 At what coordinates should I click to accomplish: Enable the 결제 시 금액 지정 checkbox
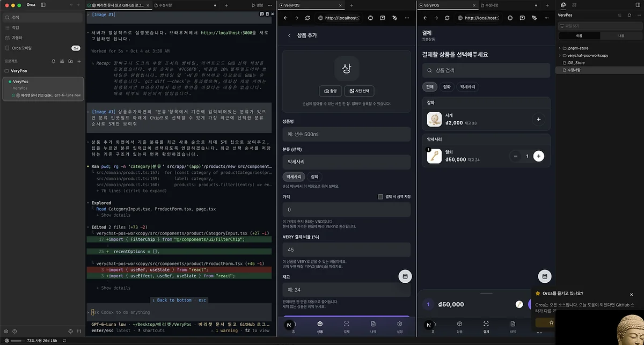pyautogui.click(x=380, y=197)
